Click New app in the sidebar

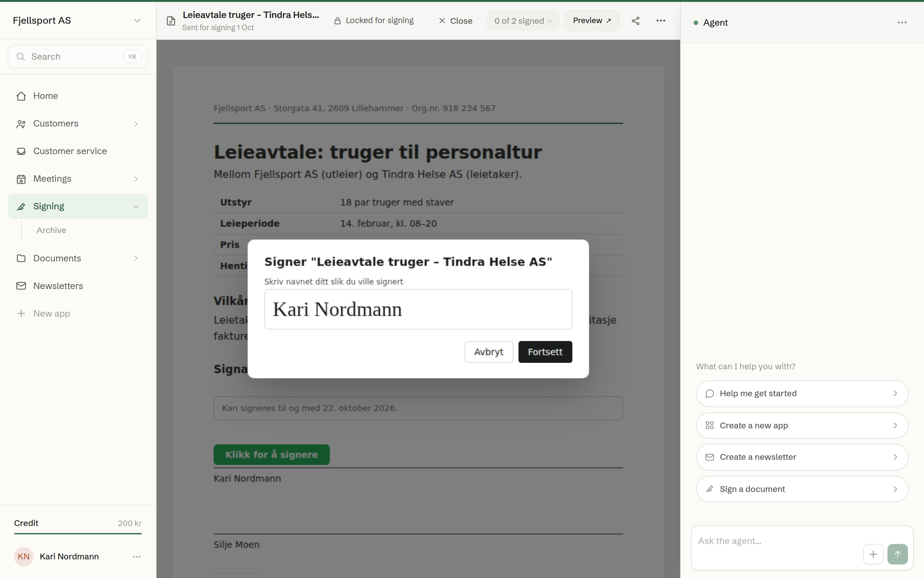78,313
